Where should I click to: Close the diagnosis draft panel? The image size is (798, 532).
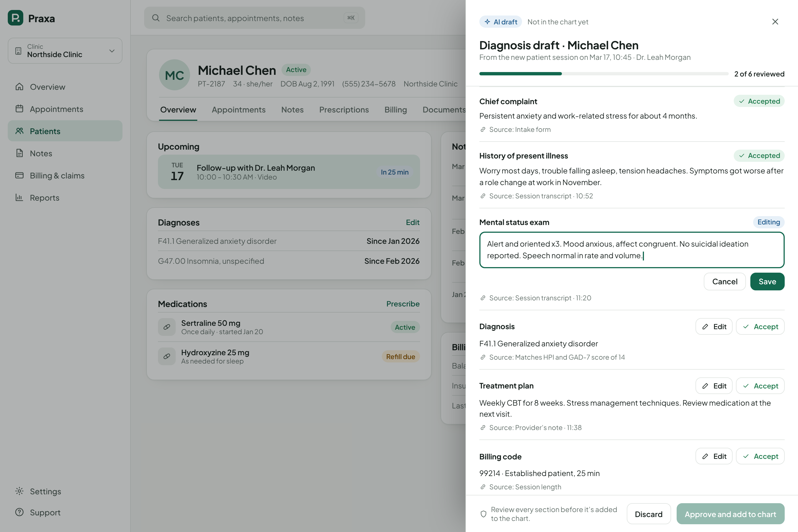pyautogui.click(x=775, y=22)
